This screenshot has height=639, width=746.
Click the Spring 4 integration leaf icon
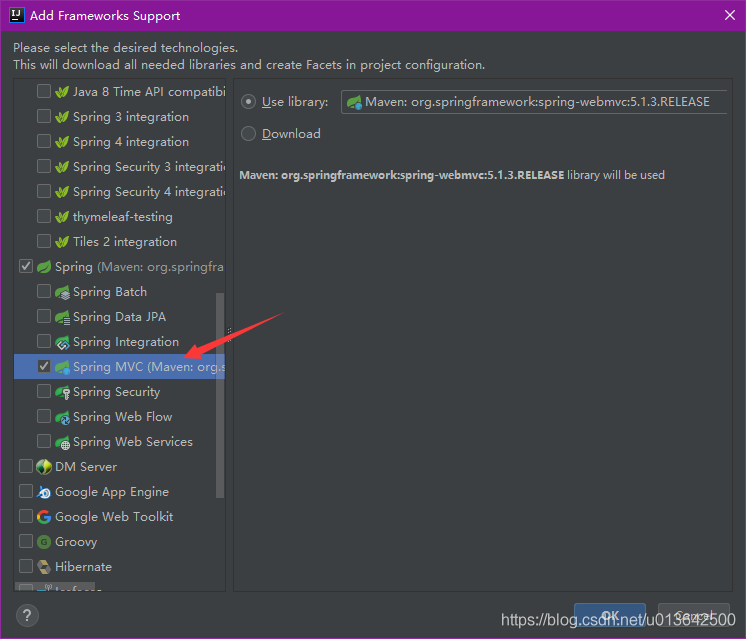[62, 142]
